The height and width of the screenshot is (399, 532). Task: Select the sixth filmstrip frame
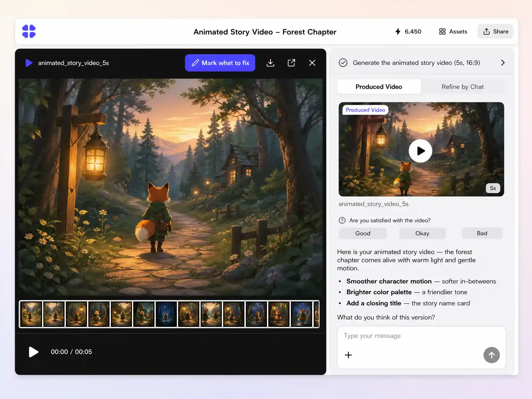(x=144, y=314)
